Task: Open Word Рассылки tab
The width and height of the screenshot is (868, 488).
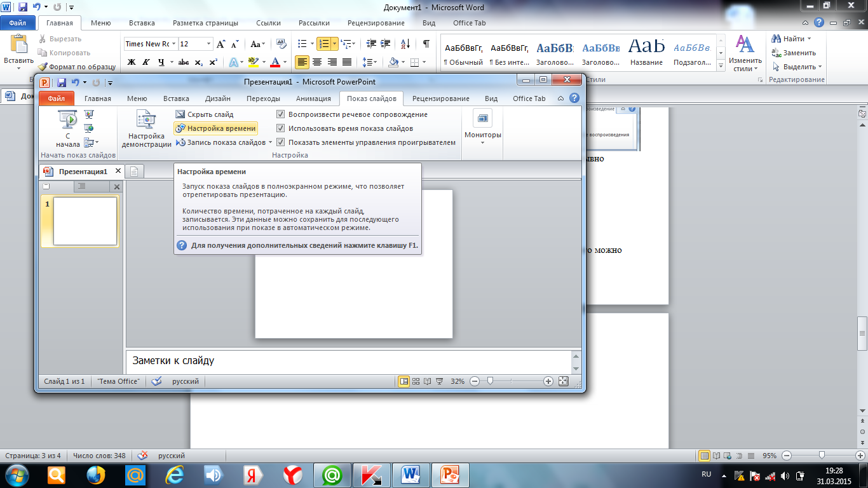Action: [314, 23]
